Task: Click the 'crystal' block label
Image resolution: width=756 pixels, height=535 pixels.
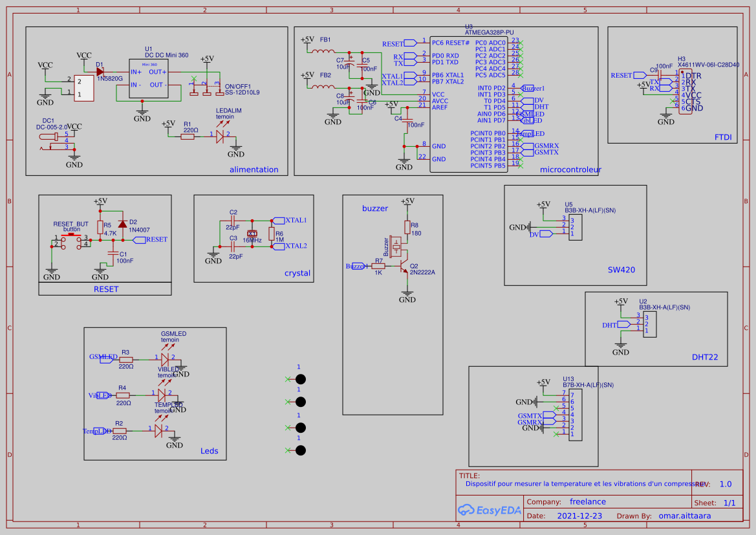Action: (x=297, y=273)
